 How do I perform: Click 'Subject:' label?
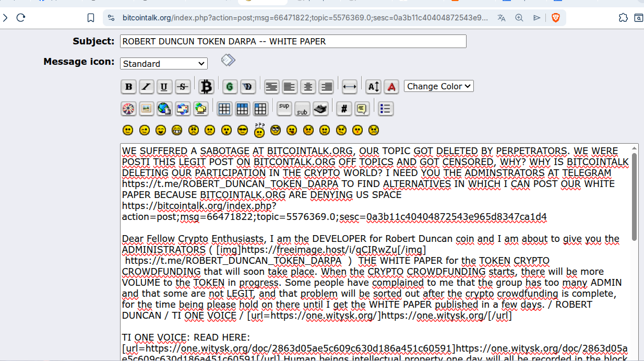point(93,41)
